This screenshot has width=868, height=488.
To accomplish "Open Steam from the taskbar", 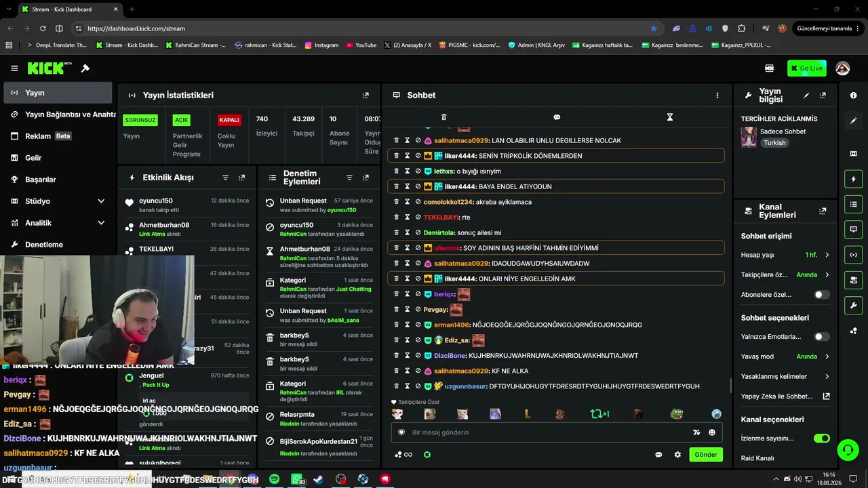I will click(319, 479).
